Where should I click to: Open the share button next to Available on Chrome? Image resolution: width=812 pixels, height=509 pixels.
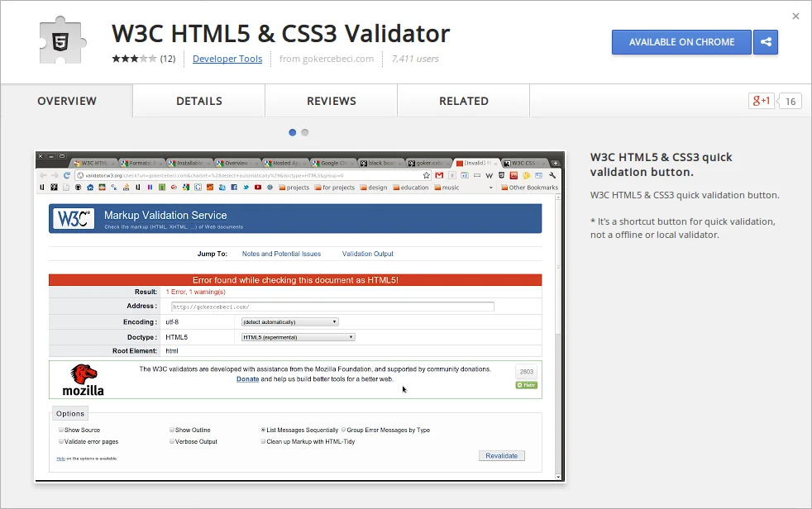(766, 42)
